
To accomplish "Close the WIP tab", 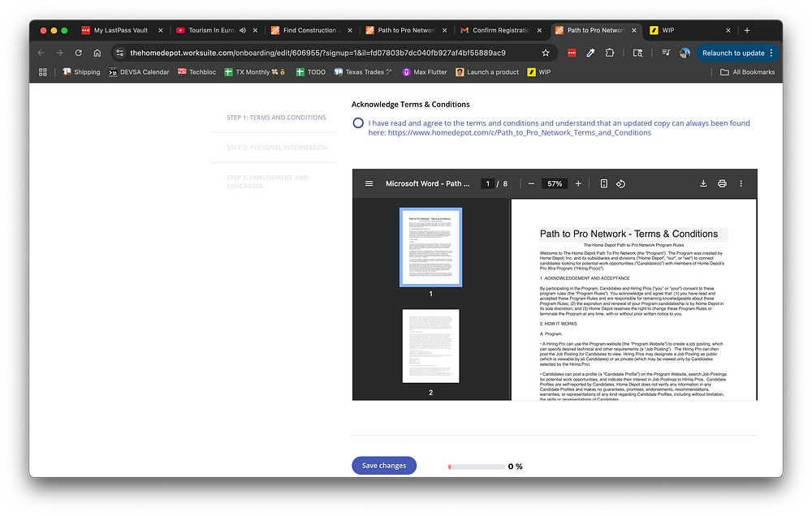I will 728,31.
